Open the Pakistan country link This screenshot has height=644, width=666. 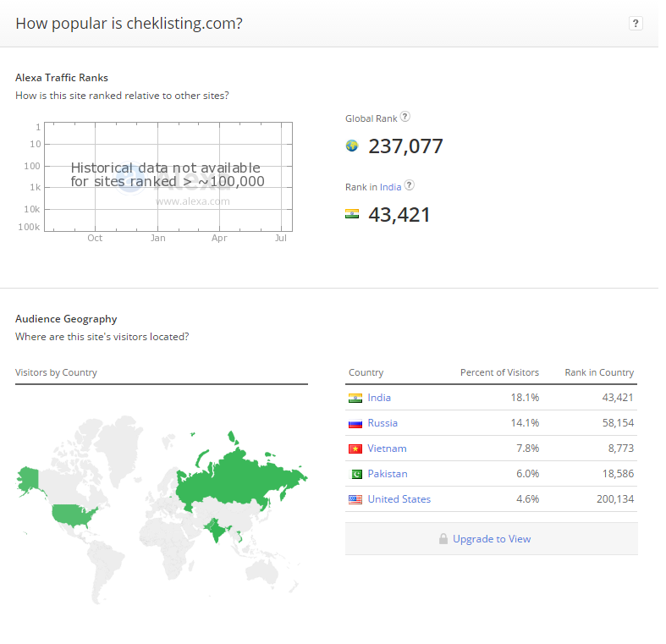click(x=388, y=474)
